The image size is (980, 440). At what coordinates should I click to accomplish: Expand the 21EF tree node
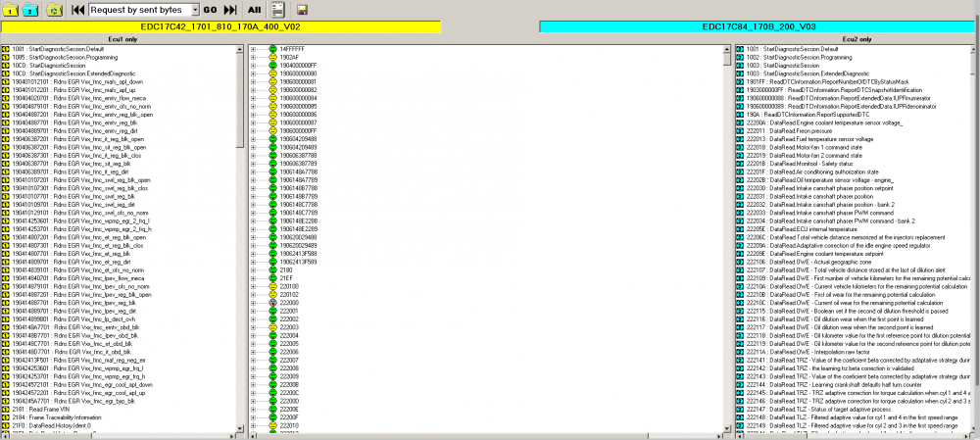[x=253, y=278]
